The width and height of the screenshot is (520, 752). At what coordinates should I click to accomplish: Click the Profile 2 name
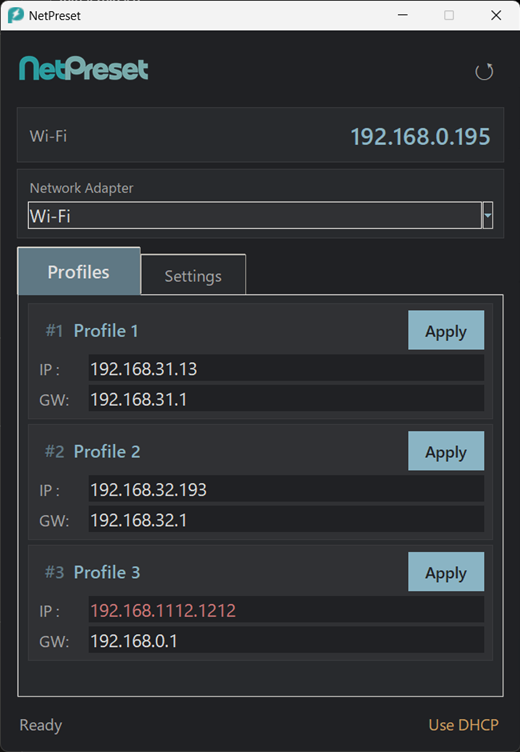107,451
